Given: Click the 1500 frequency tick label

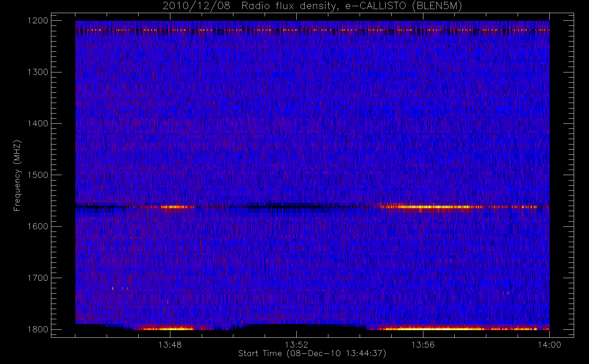Looking at the screenshot, I should click(x=38, y=175).
